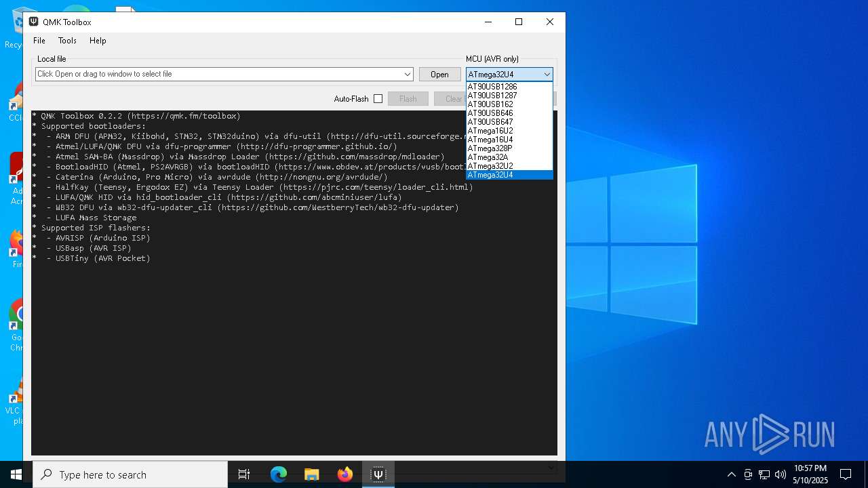
Task: Select AT90USB162 from MCU list
Action: (509, 104)
